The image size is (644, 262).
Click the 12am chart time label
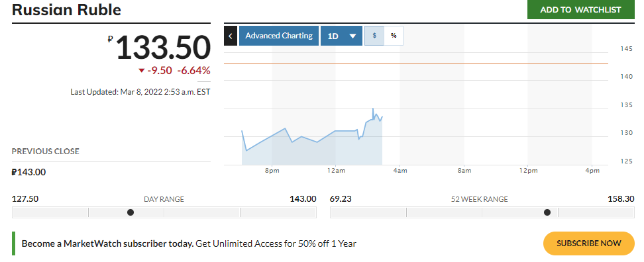pos(336,171)
